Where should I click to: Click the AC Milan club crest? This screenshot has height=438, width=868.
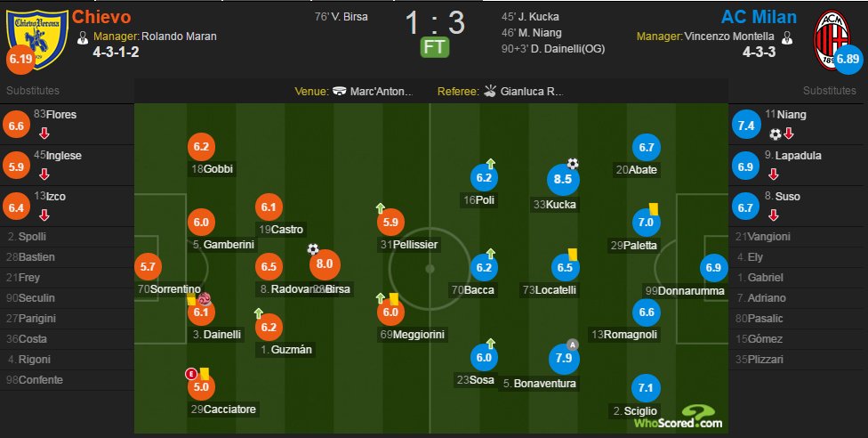point(832,40)
